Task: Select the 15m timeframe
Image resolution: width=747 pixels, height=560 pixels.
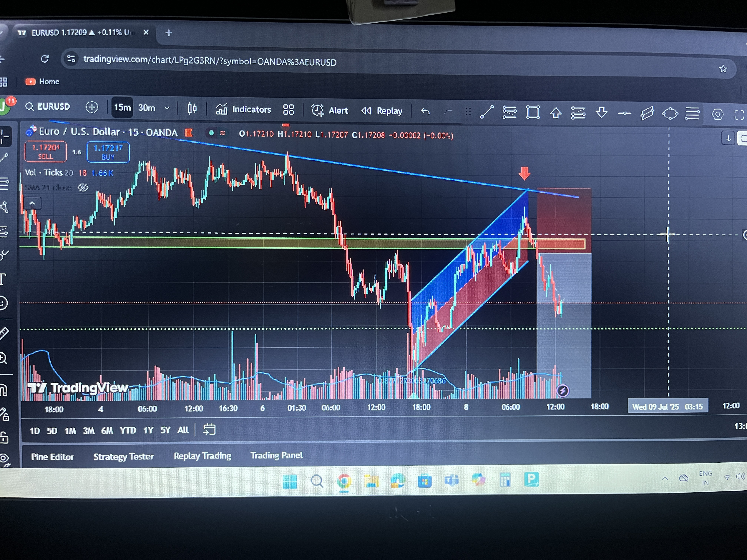Action: pos(122,108)
